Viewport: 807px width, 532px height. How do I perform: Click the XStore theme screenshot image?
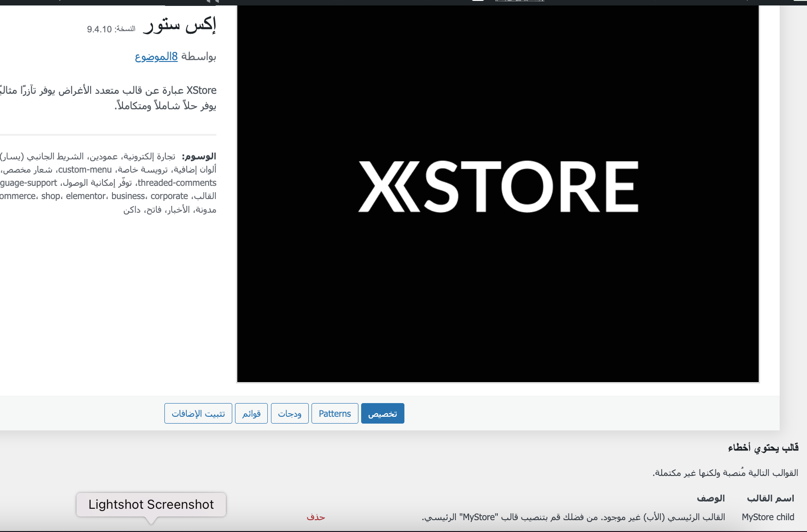(498, 194)
